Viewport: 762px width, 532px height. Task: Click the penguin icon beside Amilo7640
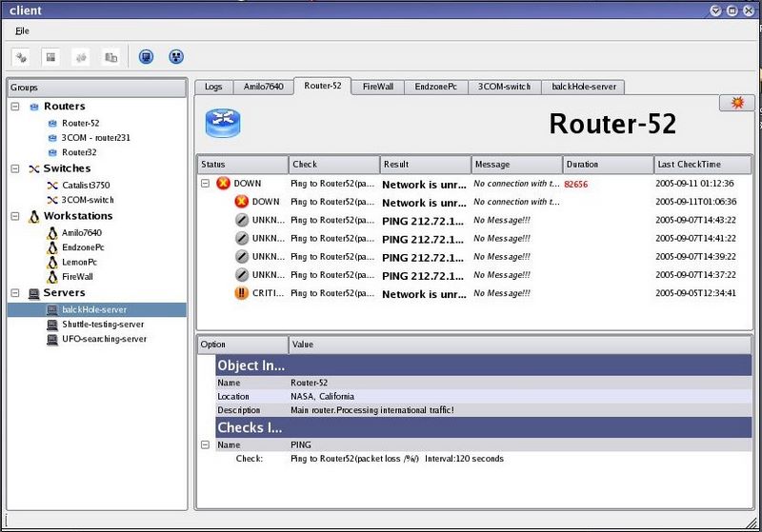pyautogui.click(x=53, y=233)
